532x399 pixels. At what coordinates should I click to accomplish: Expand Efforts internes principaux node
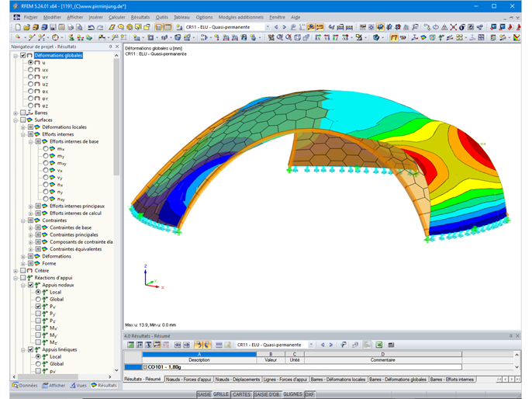pyautogui.click(x=30, y=206)
